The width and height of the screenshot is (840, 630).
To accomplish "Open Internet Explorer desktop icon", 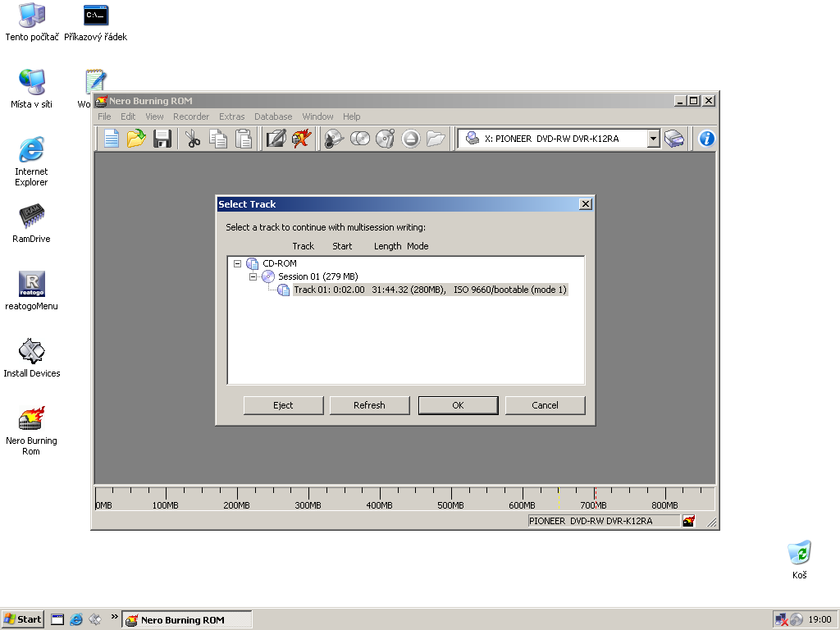I will click(x=31, y=162).
